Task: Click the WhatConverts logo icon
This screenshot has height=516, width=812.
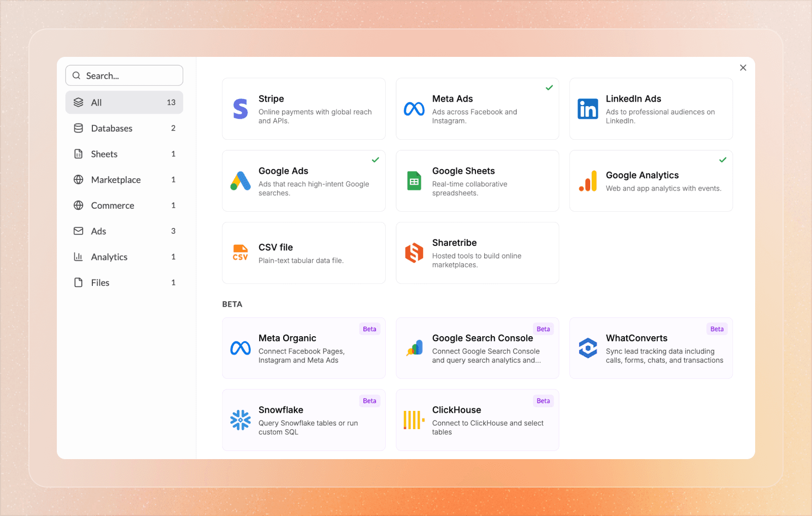Action: [588, 348]
